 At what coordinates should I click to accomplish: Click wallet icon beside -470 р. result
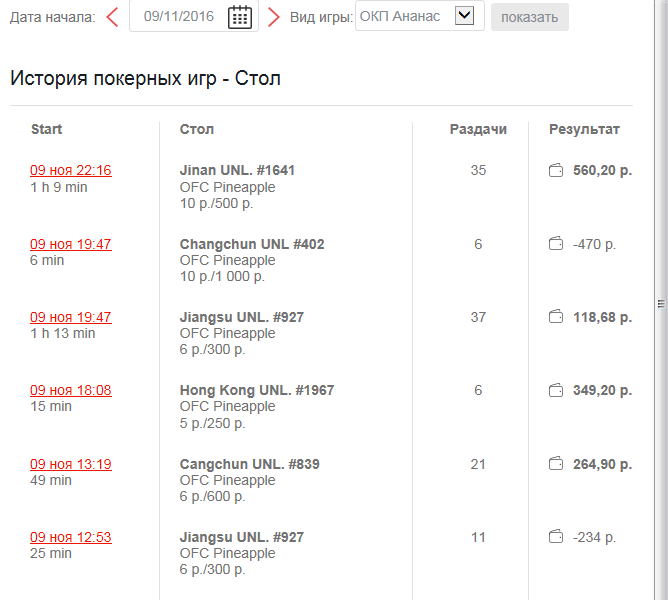click(x=556, y=244)
